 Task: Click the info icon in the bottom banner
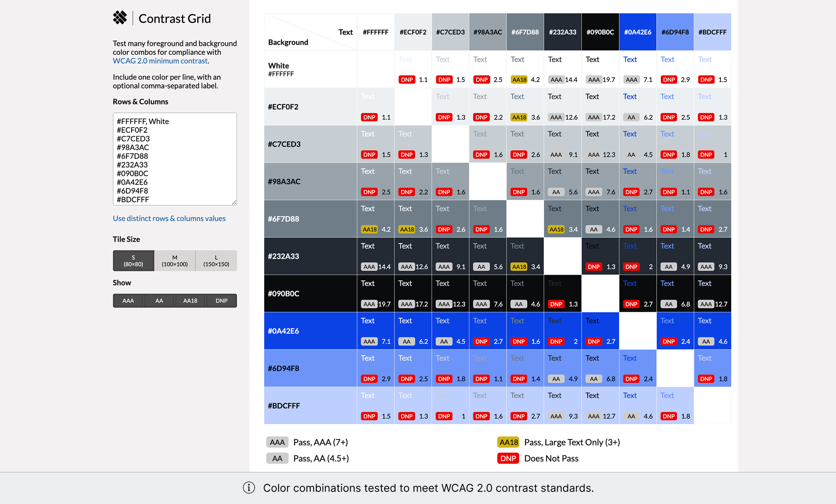[249, 488]
